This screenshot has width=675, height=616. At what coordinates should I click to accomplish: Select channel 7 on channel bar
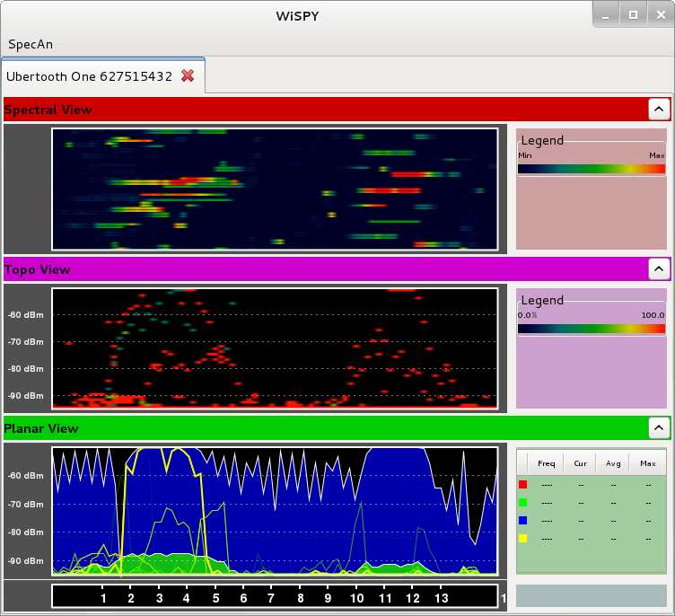(271, 598)
